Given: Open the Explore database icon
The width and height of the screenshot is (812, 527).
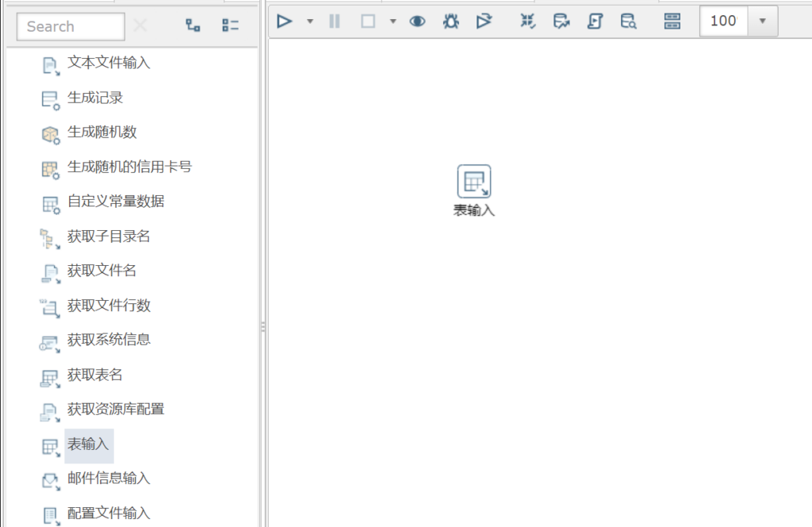Looking at the screenshot, I should tap(628, 21).
